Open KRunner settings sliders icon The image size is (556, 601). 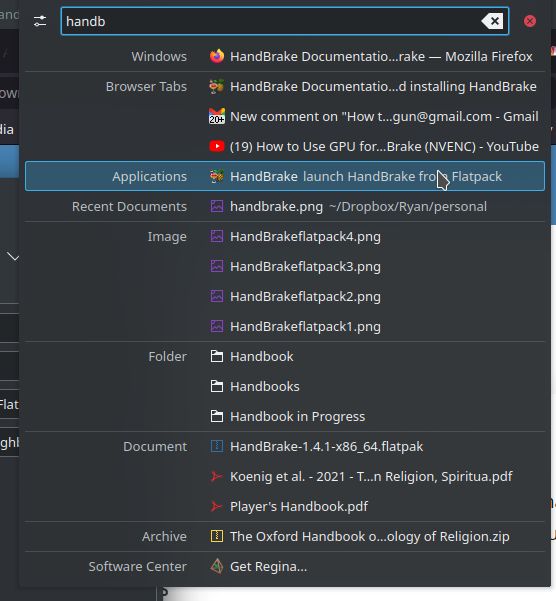(40, 21)
